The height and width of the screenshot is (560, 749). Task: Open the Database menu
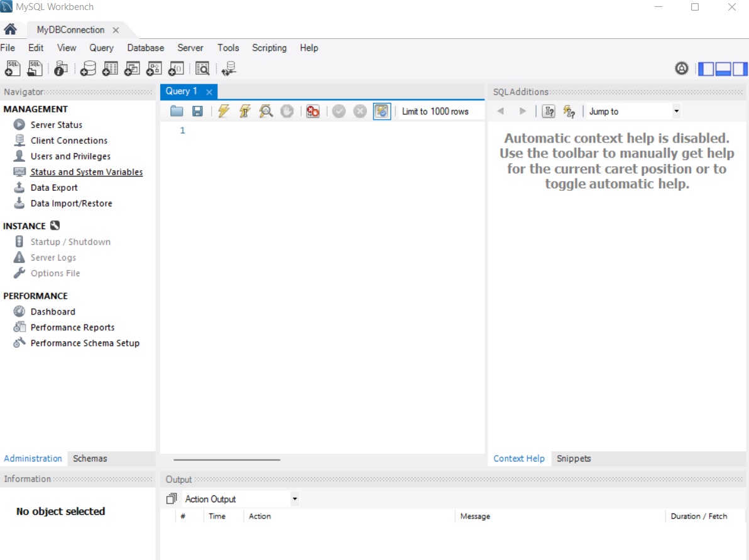[x=145, y=48]
